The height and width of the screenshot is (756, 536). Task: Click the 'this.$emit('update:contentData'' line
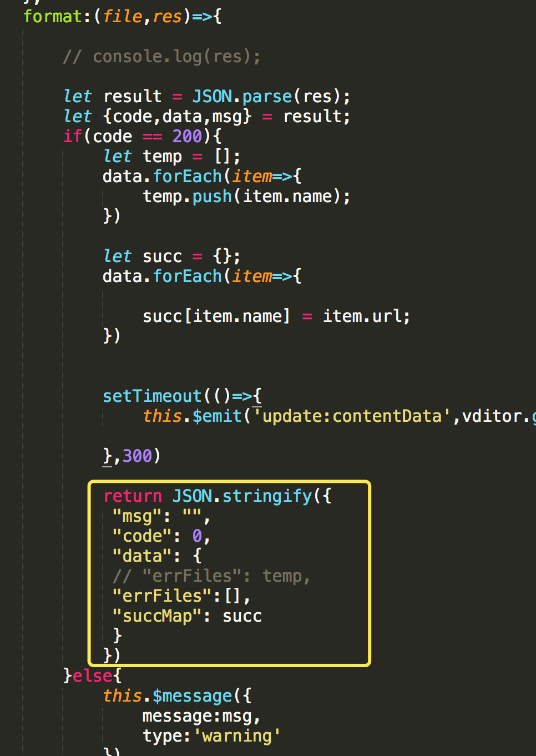[x=339, y=416]
